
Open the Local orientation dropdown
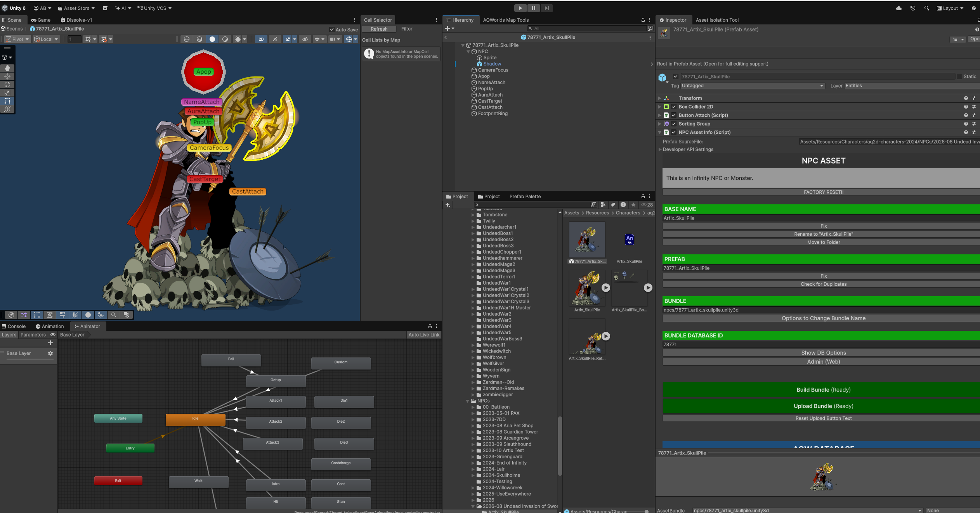(46, 39)
